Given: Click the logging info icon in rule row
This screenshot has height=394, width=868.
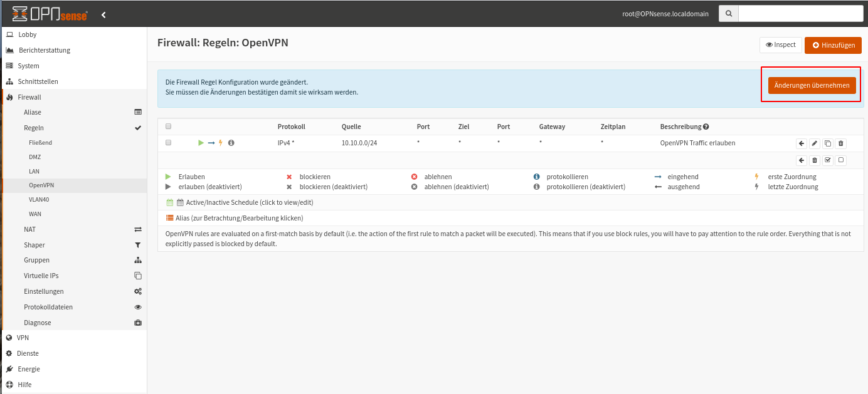Looking at the screenshot, I should pos(231,143).
